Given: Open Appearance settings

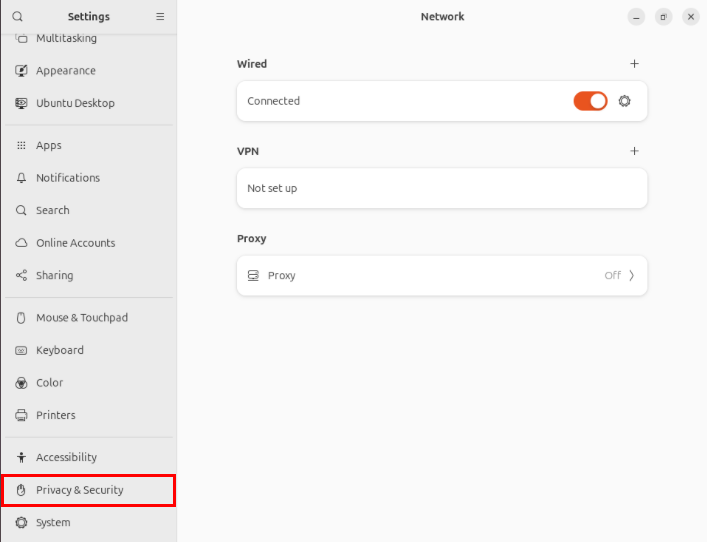Looking at the screenshot, I should click(89, 71).
